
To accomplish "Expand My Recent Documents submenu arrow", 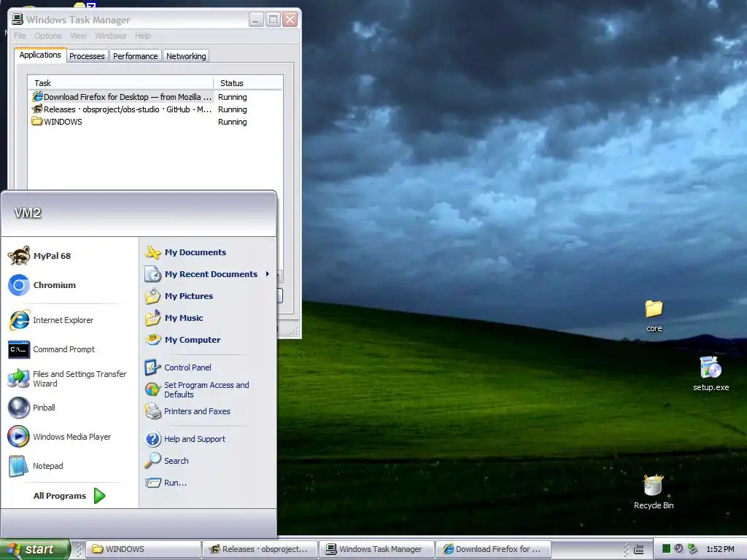I will pos(268,274).
